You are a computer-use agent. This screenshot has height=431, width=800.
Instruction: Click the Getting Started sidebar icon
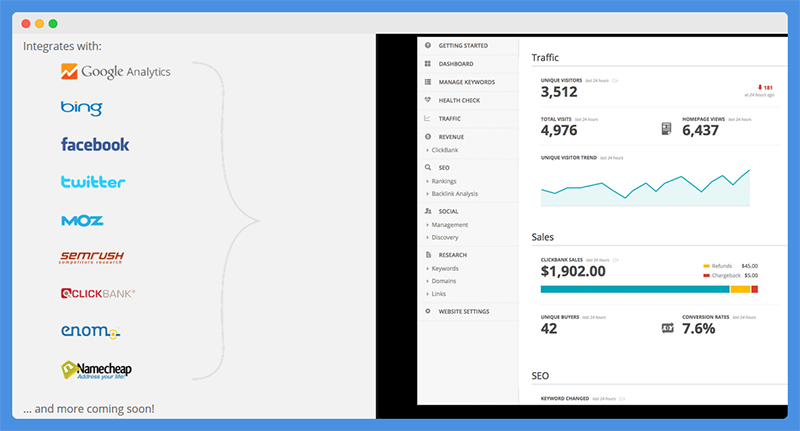click(428, 45)
